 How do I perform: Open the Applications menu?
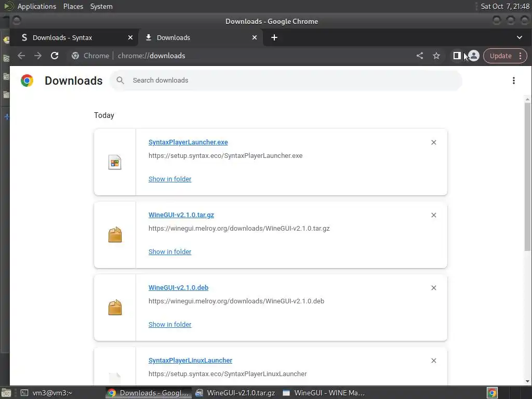click(37, 6)
